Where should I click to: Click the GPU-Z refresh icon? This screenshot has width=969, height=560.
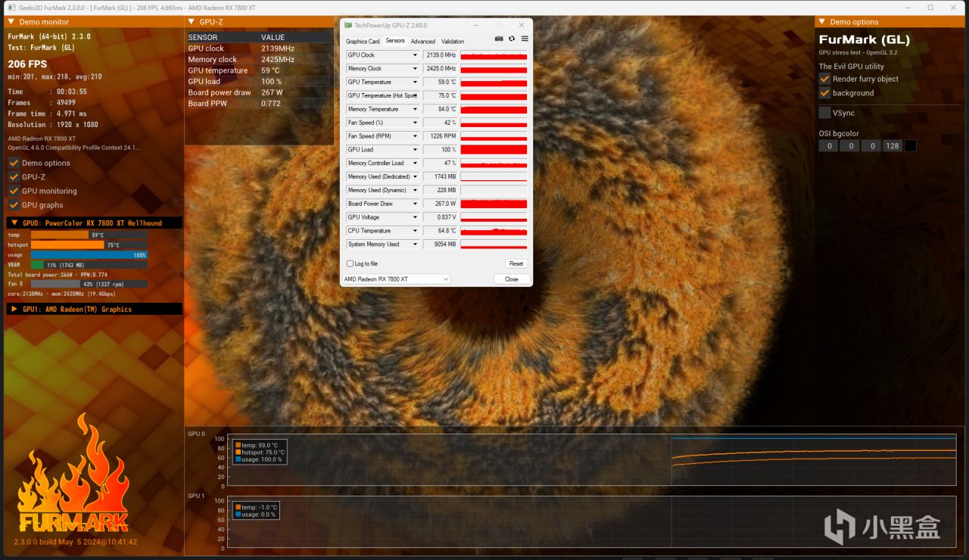coord(512,39)
